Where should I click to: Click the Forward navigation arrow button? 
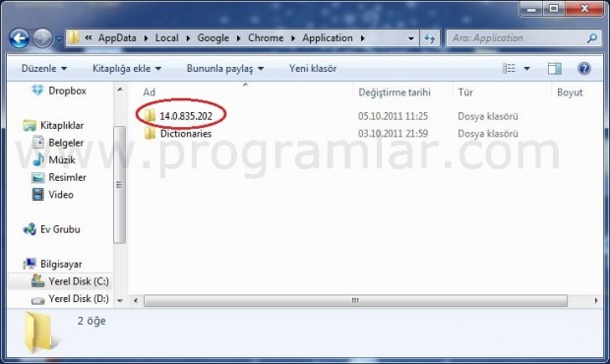42,38
